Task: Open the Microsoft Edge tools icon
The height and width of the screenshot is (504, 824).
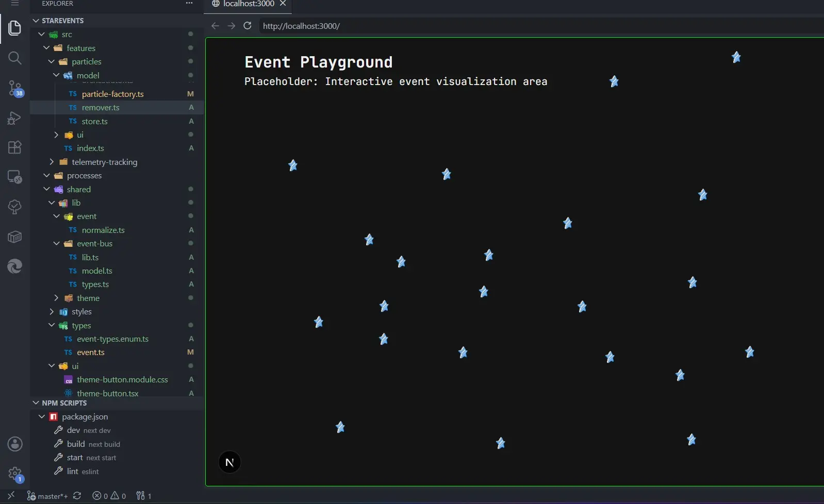Action: coord(14,266)
